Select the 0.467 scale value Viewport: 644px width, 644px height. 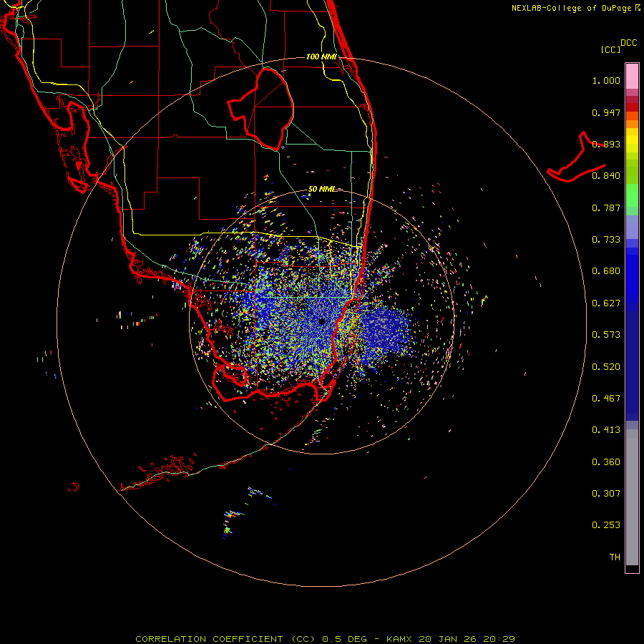click(x=606, y=399)
